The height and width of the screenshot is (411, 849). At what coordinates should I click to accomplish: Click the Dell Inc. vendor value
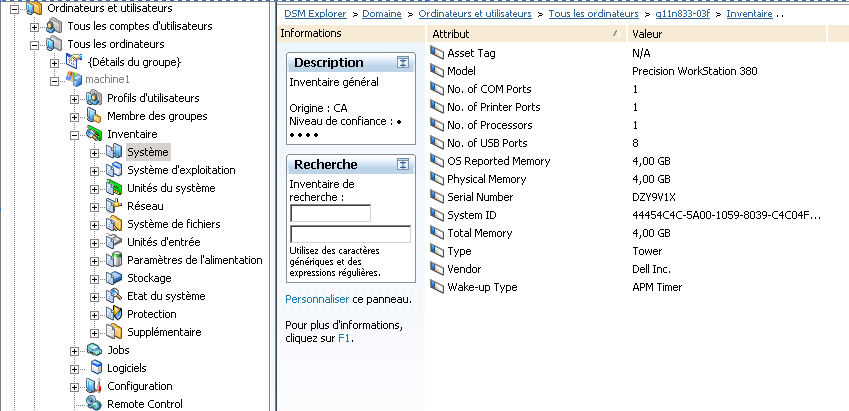[651, 269]
